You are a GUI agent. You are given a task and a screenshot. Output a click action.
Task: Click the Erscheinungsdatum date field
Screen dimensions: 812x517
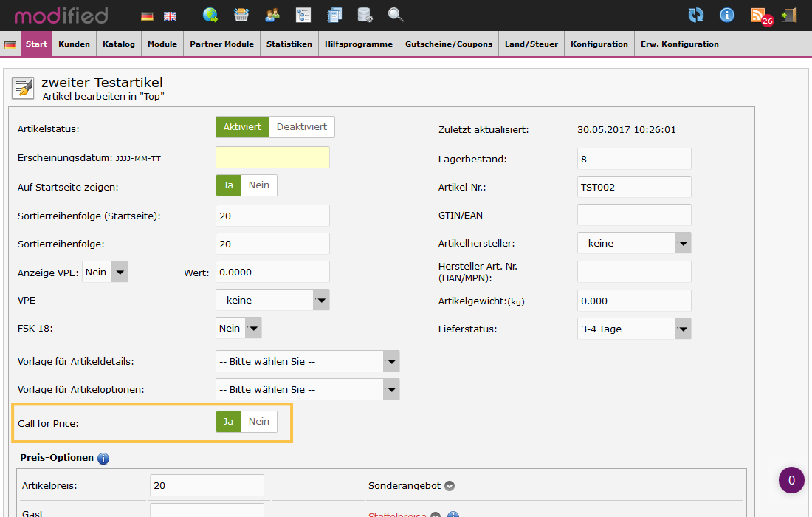[x=272, y=158]
